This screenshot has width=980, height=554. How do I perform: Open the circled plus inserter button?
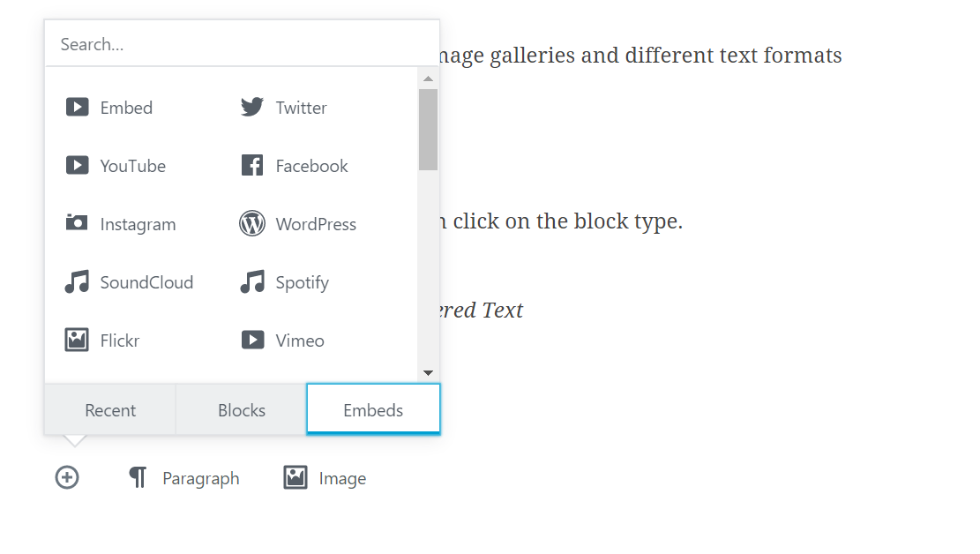[67, 478]
